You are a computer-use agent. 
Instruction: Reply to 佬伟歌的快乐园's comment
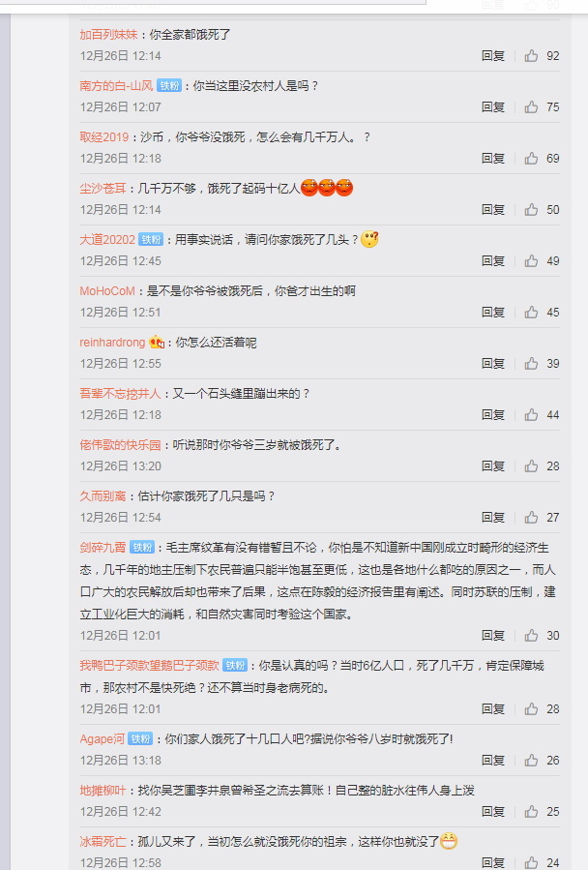click(493, 466)
